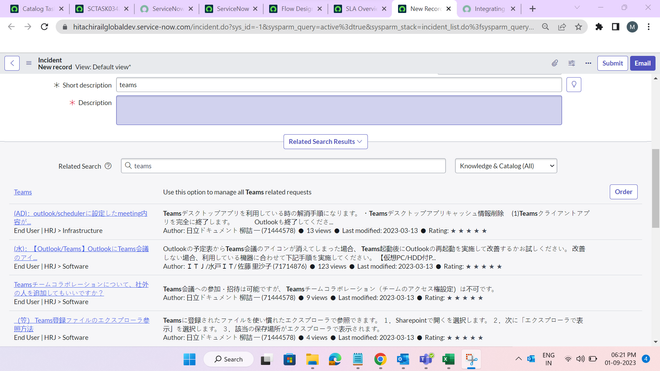This screenshot has height=371, width=660.
Task: Open Outlook from the taskbar
Action: coord(403,359)
